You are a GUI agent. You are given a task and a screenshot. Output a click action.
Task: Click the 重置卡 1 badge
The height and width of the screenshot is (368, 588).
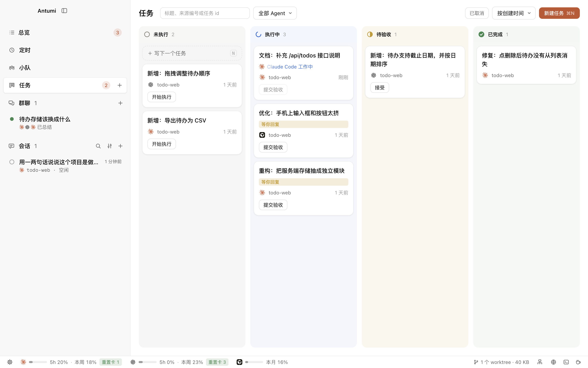pyautogui.click(x=110, y=362)
